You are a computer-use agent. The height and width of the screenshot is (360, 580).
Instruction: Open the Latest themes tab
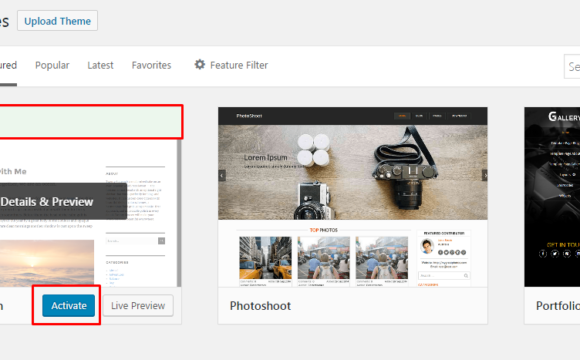100,65
